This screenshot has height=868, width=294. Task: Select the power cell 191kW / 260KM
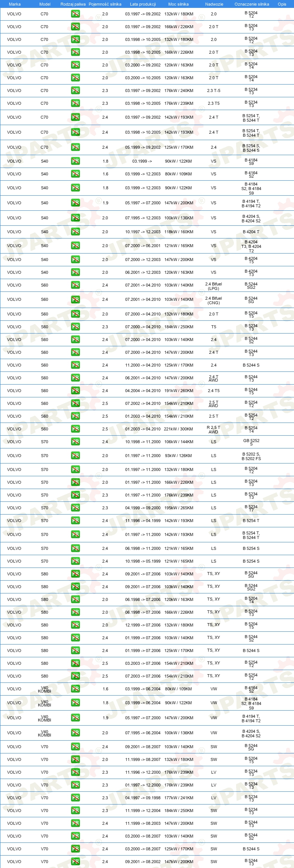179,391
